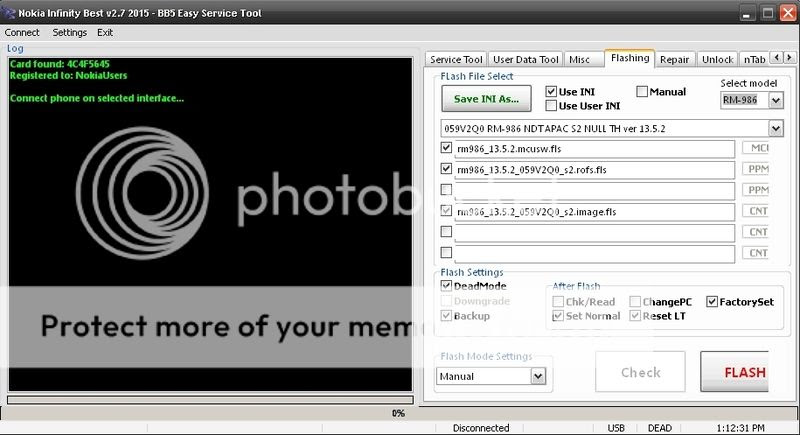This screenshot has height=435, width=800.
Task: Open the Settings menu
Action: [69, 33]
